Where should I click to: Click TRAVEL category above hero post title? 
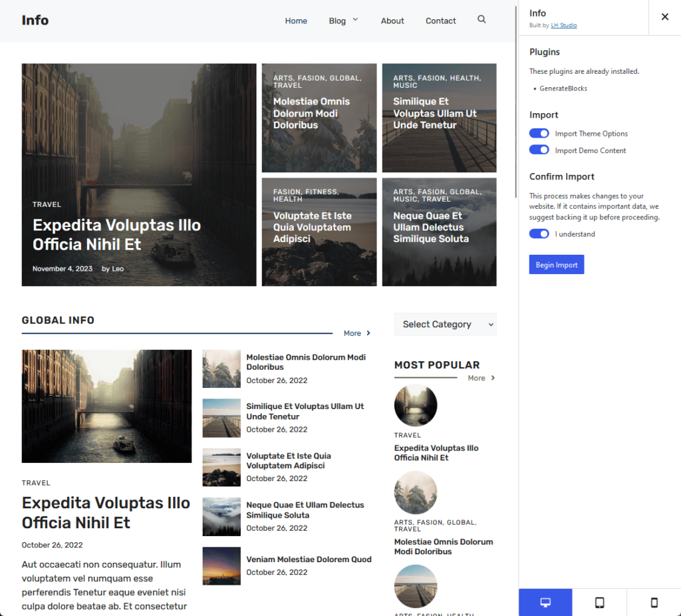point(47,205)
